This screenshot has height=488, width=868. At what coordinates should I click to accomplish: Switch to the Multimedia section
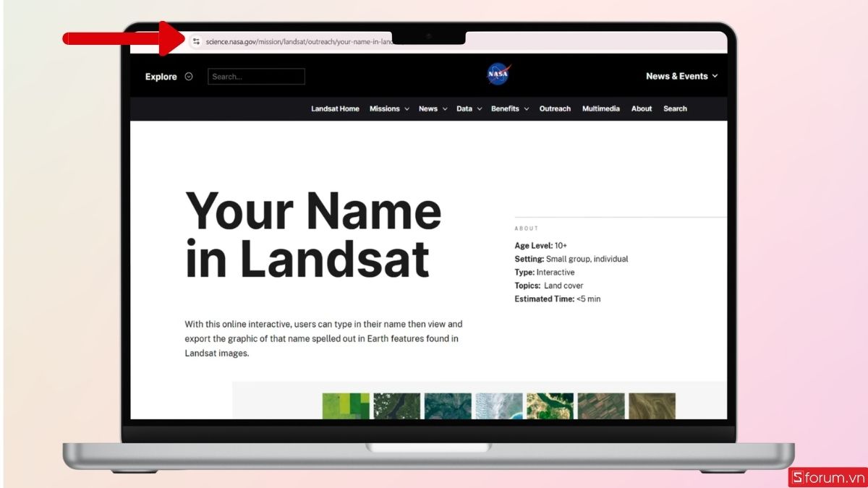600,108
